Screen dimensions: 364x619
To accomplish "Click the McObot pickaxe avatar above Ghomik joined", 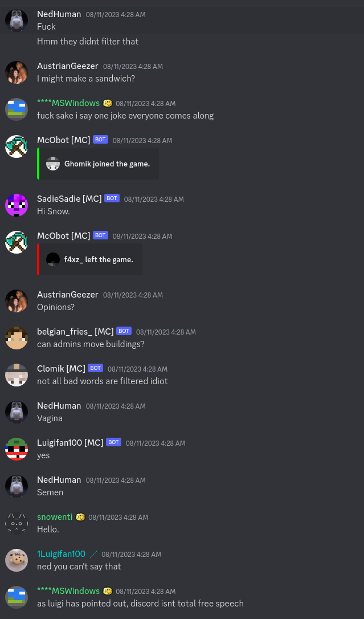I will (17, 146).
